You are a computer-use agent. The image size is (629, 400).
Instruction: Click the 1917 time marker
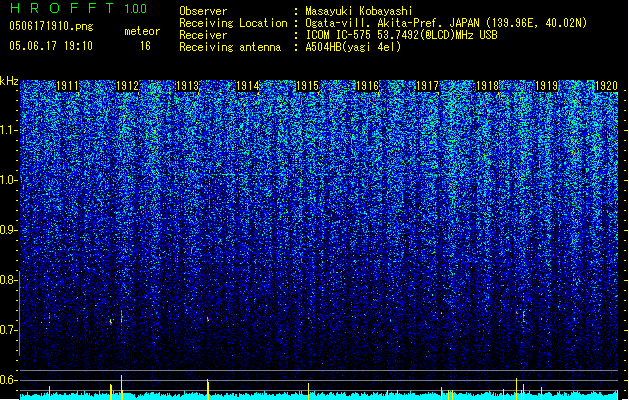coord(427,86)
